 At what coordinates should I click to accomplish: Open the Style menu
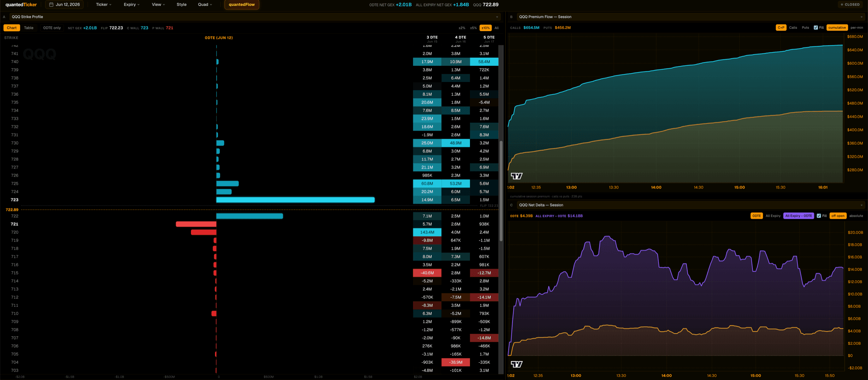181,5
